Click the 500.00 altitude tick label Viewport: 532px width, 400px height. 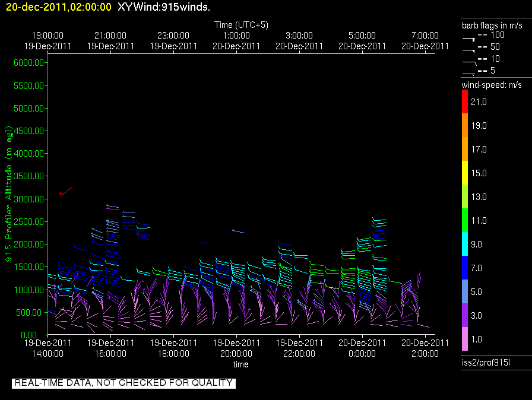(28, 313)
